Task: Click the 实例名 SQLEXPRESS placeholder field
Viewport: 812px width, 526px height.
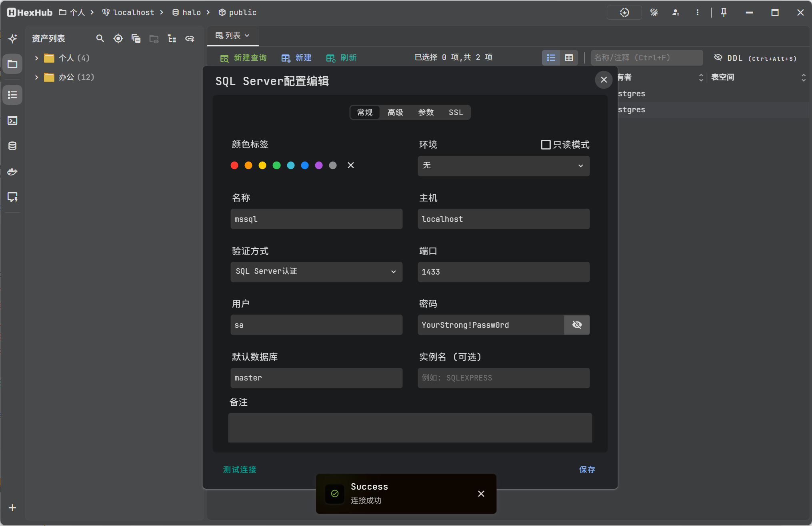Action: 504,378
